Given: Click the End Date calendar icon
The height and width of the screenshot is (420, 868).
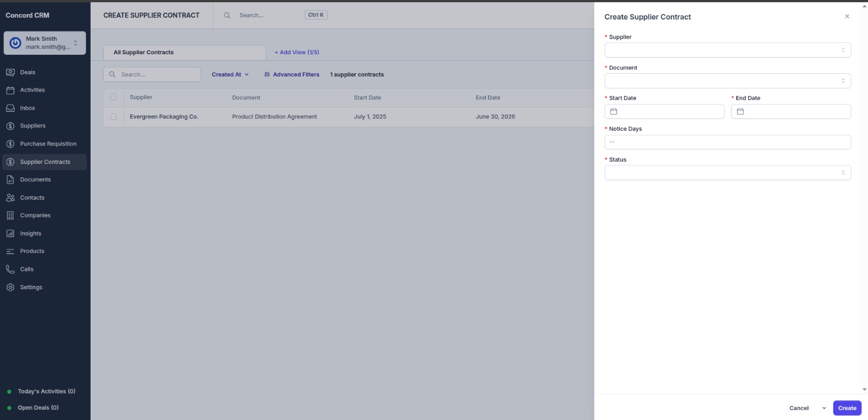Looking at the screenshot, I should pos(741,111).
